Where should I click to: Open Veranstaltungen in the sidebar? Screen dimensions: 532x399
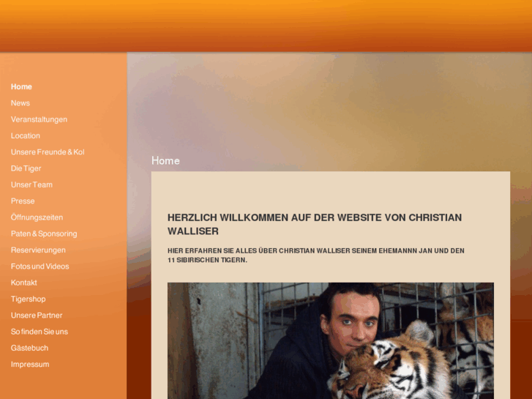(x=39, y=119)
